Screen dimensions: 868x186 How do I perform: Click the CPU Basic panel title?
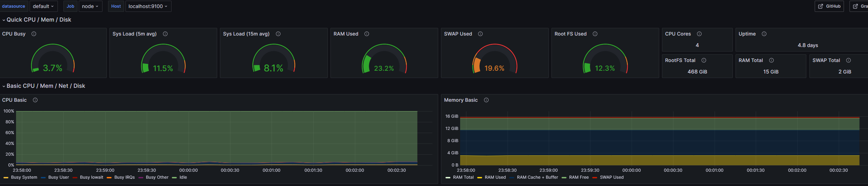tap(14, 100)
